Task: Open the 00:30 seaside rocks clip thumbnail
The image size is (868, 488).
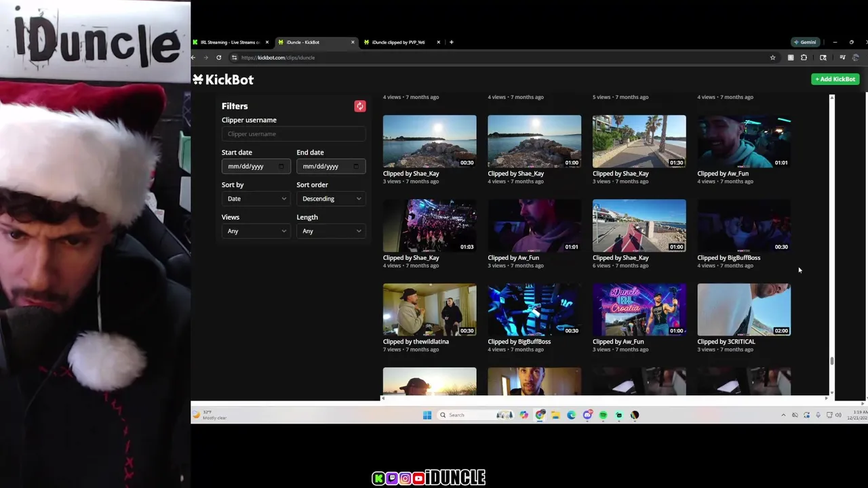Action: pyautogui.click(x=429, y=141)
